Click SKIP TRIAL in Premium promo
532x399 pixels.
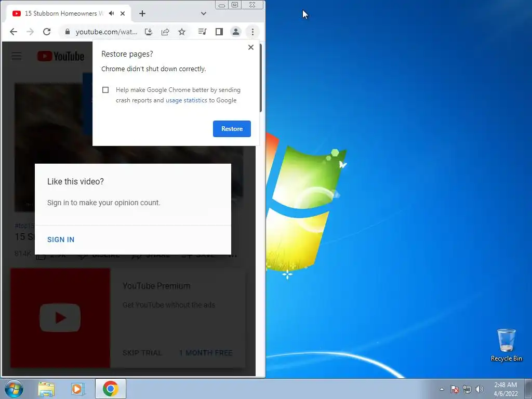click(x=142, y=353)
